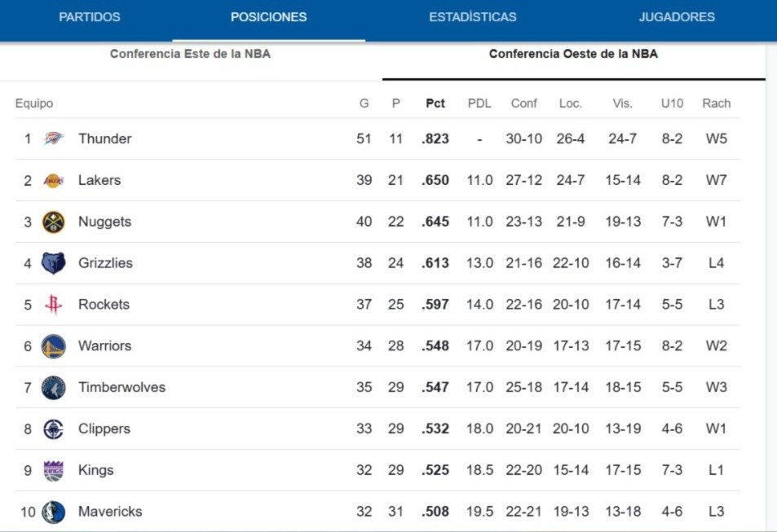Open the JUGADORES tab
Screen dimensions: 777x532
point(677,17)
